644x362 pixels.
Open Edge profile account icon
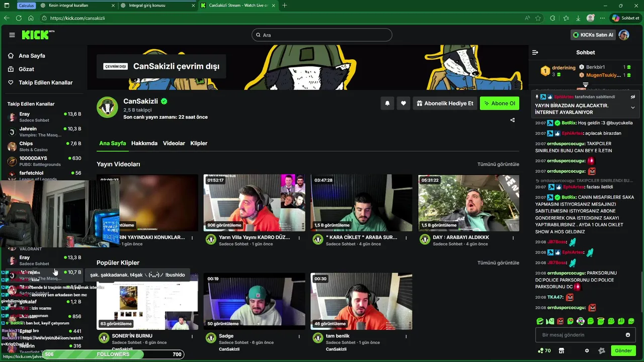coord(591,18)
